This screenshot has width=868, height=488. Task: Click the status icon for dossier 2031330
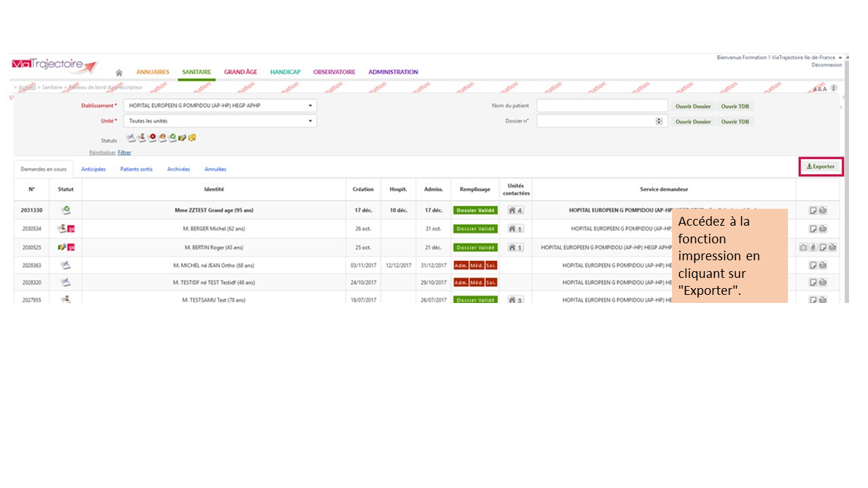[x=66, y=210]
